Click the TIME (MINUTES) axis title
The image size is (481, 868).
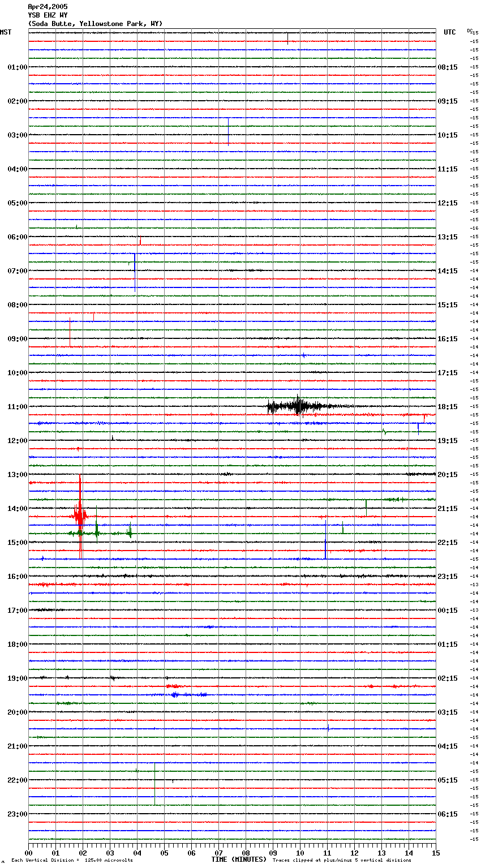pos(239,860)
